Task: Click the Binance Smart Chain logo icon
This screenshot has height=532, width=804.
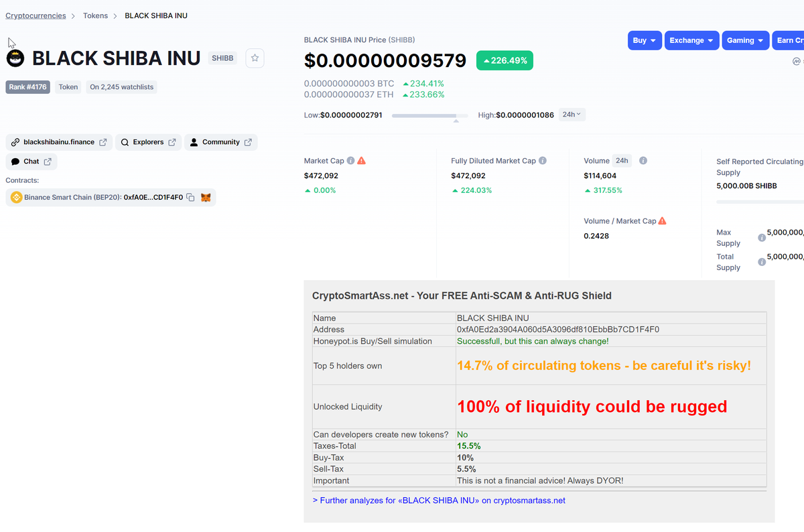Action: click(16, 198)
